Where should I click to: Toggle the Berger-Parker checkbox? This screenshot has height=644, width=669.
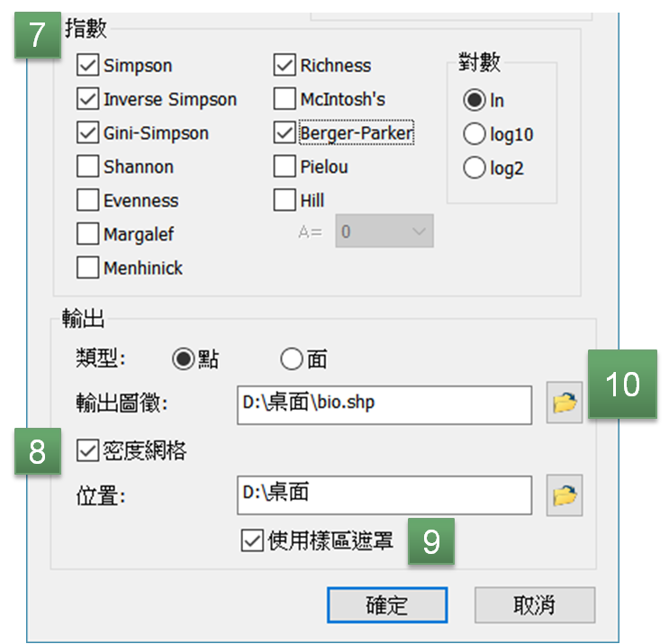click(285, 132)
